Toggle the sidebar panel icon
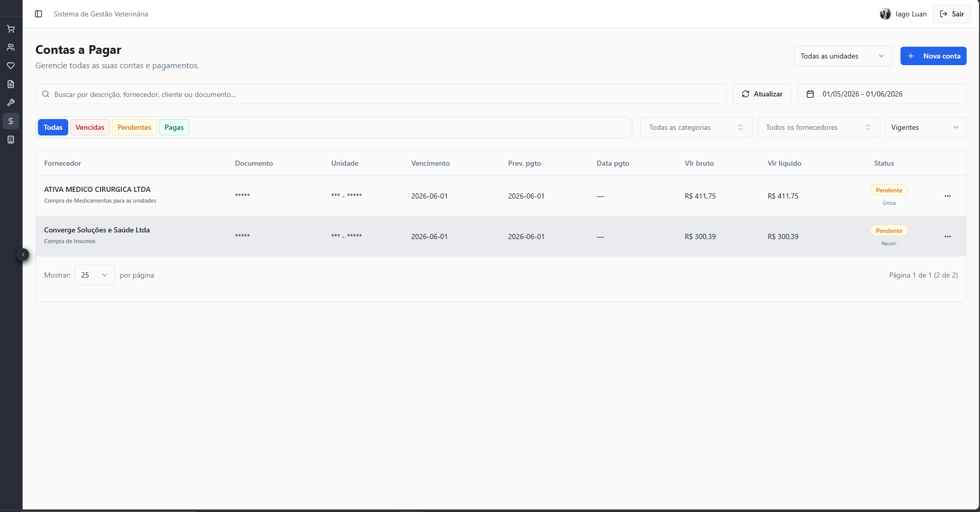The width and height of the screenshot is (980, 512). click(x=38, y=14)
